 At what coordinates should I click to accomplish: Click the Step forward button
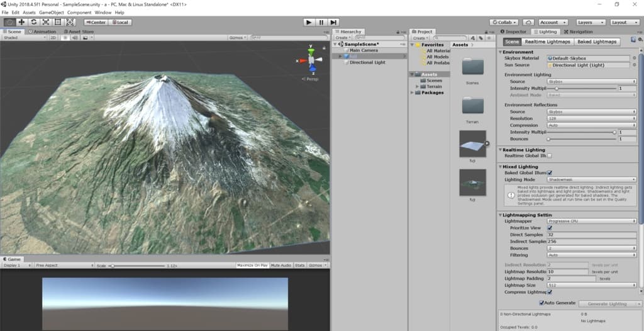click(x=333, y=22)
